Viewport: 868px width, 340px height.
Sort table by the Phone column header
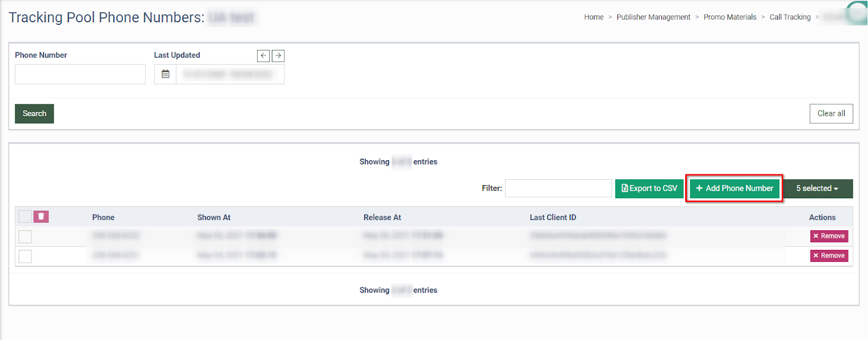[x=103, y=217]
